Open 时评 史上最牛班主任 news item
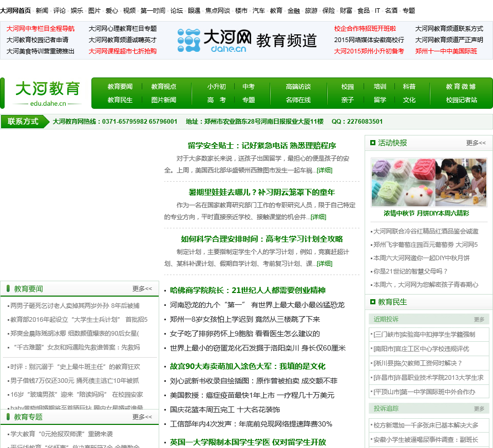The width and height of the screenshot is (493, 448). pos(75,366)
